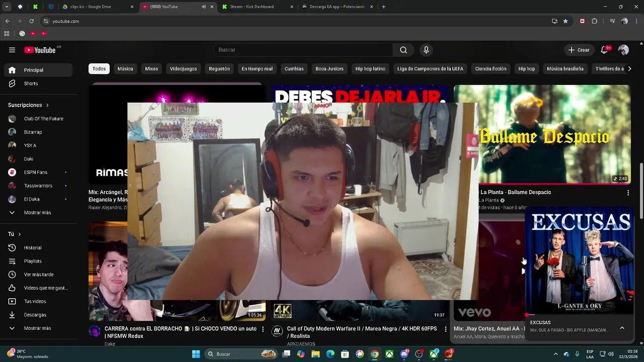The image size is (644, 362).
Task: Expand the Tú section chevron
Action: click(20, 234)
